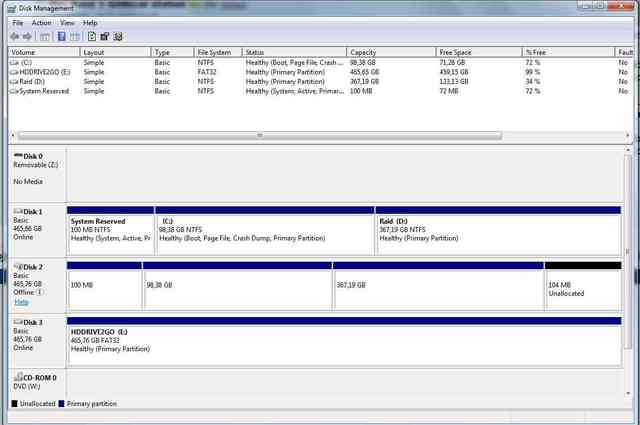The image size is (640, 425).
Task: Click the volume list horizontal scrollbar thumb
Action: point(260,135)
